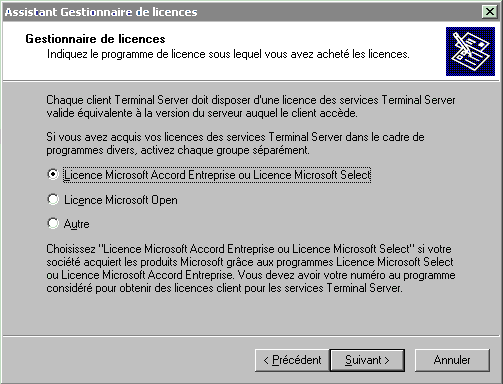The image size is (503, 384).
Task: Click the 'Si vous avez acquis vos licences' paragraph
Action: point(235,143)
